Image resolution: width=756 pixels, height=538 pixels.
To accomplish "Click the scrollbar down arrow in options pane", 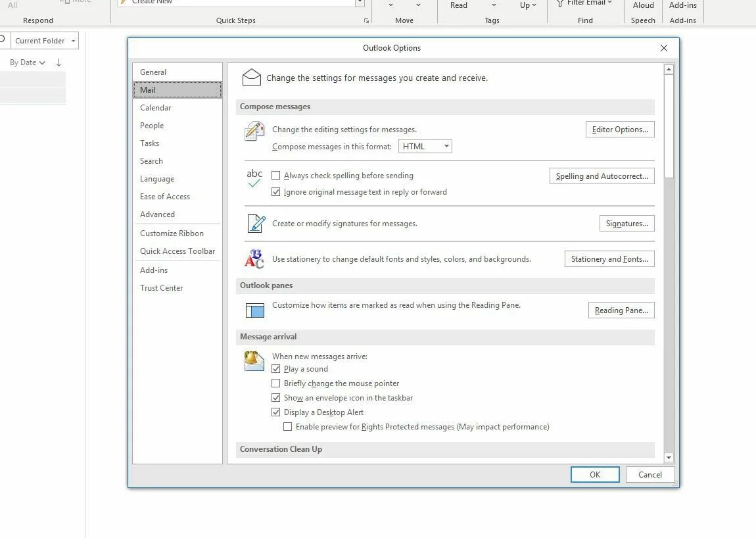I will pos(669,457).
